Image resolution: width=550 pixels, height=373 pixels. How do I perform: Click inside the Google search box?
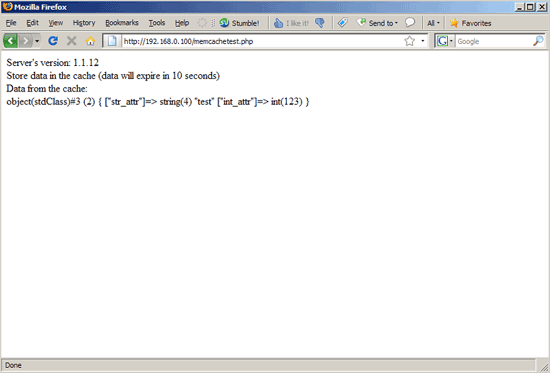494,41
